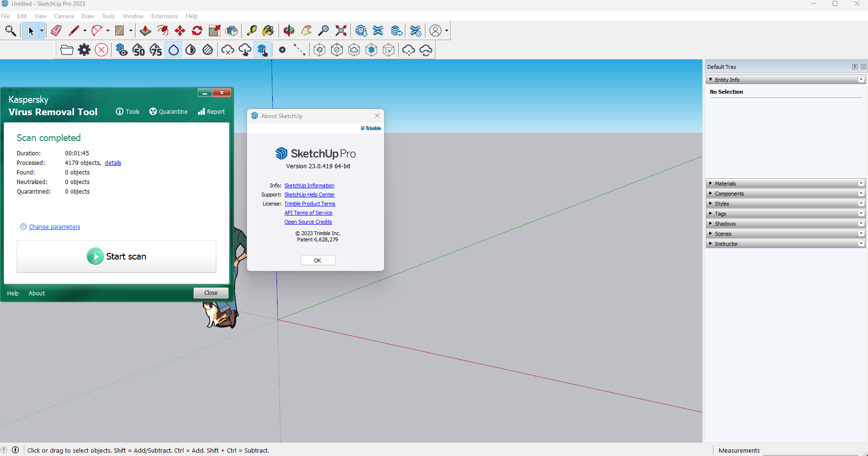Image resolution: width=868 pixels, height=456 pixels.
Task: Open the Rectangle tool dropdown arrow
Action: pyautogui.click(x=131, y=31)
